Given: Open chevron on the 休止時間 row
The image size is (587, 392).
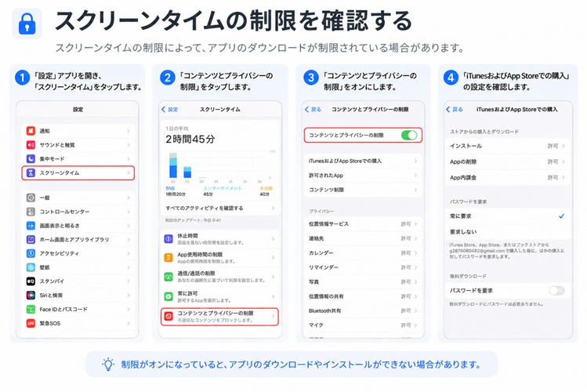Looking at the screenshot, I should (x=273, y=239).
